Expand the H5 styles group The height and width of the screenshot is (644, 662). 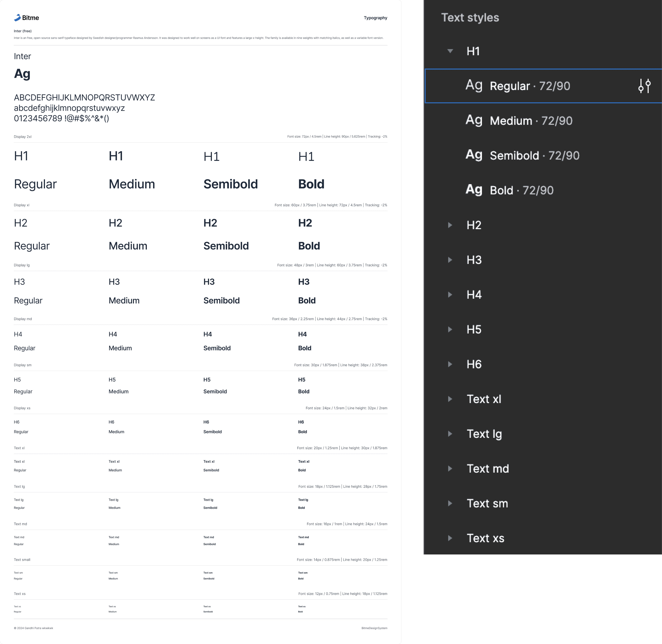point(450,329)
